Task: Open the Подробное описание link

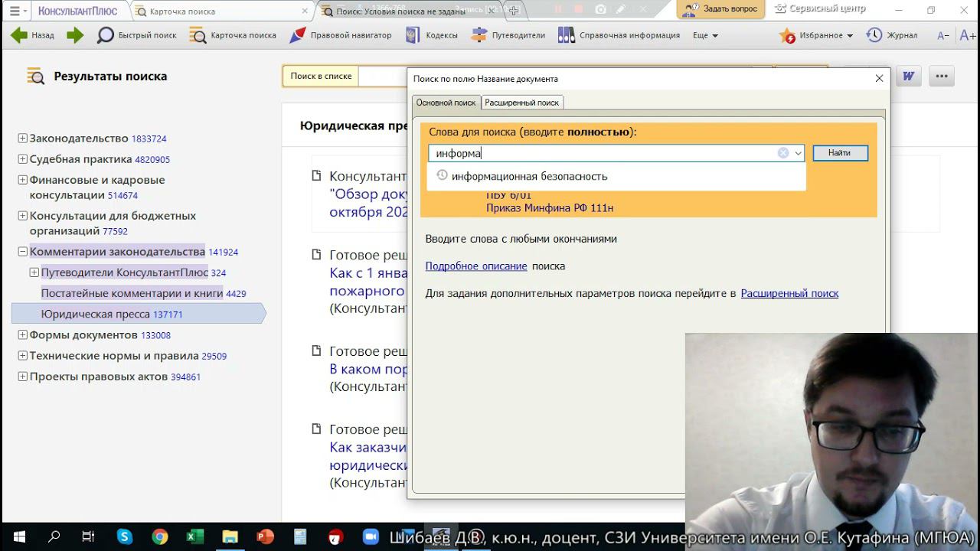Action: 476,266
